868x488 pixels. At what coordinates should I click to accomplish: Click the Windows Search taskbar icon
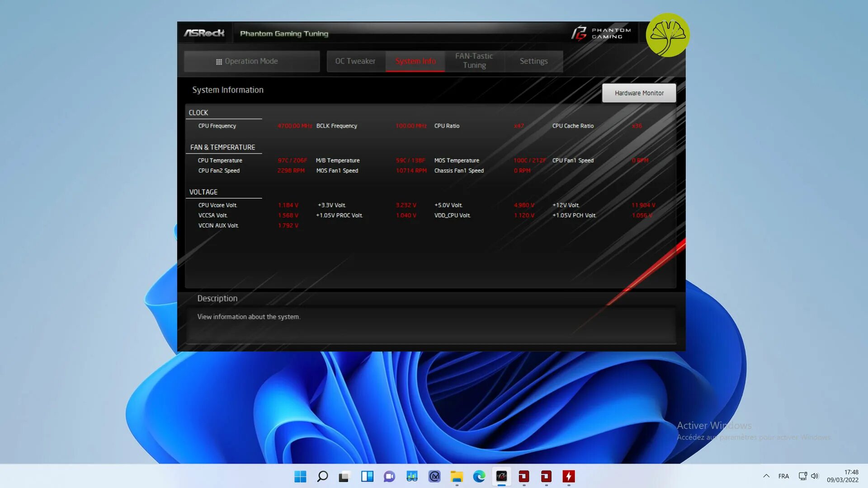[322, 476]
